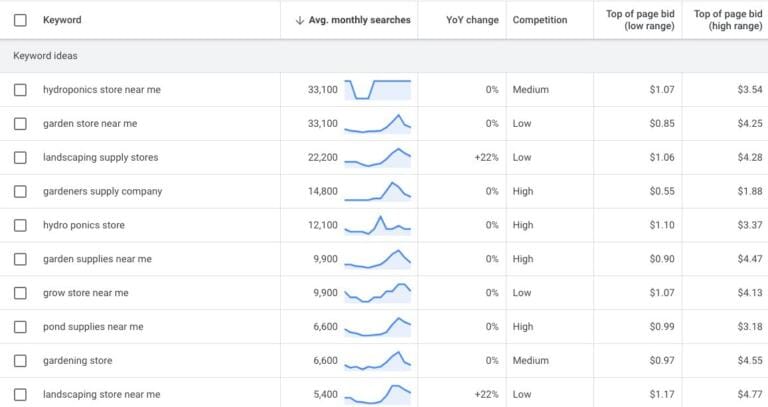Click trend sparkline for hydroponics store near me
768x407 pixels.
[x=377, y=90]
